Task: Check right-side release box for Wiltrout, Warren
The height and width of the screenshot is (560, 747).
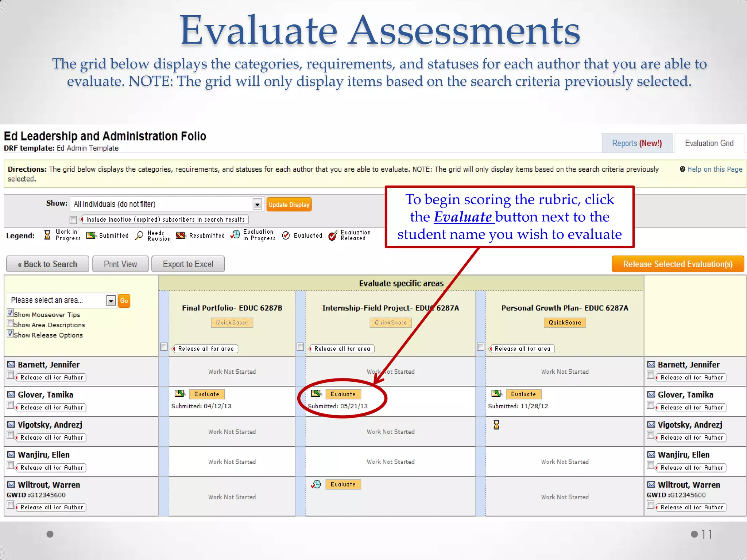Action: tap(650, 505)
